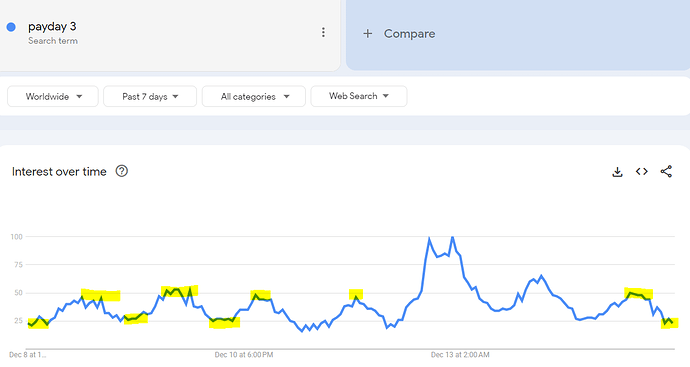The width and height of the screenshot is (690, 367).
Task: Click the blue dot beside payday 3
Action: pyautogui.click(x=11, y=27)
